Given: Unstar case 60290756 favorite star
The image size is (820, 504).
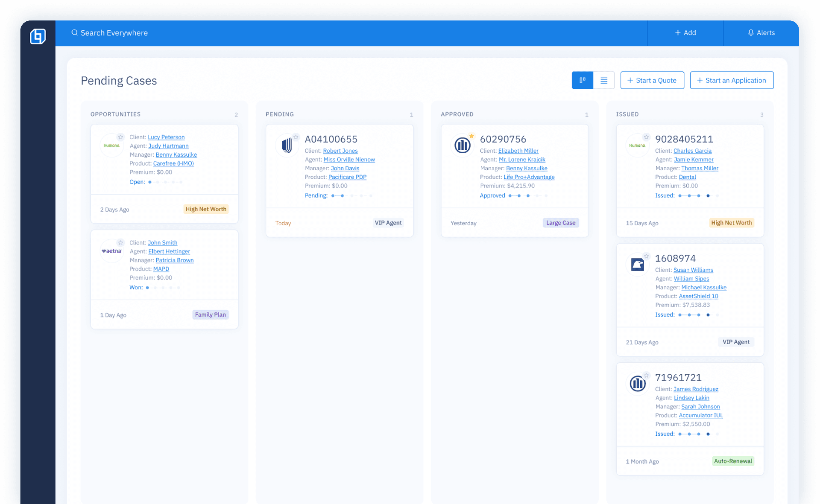Looking at the screenshot, I should point(471,137).
